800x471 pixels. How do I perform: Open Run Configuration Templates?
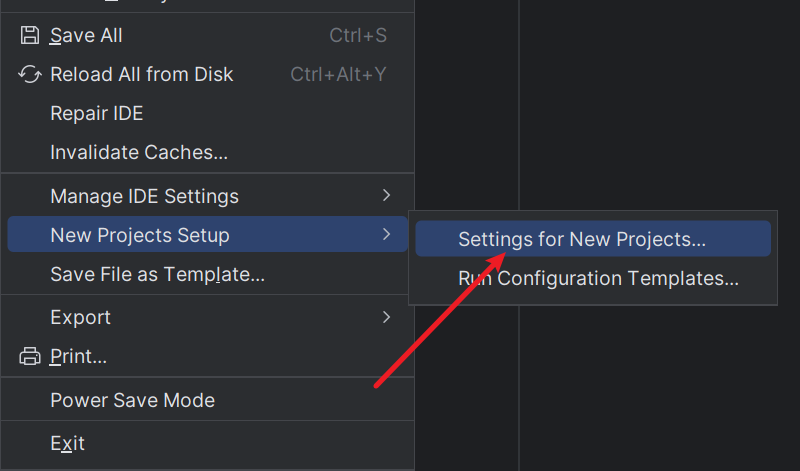point(598,279)
